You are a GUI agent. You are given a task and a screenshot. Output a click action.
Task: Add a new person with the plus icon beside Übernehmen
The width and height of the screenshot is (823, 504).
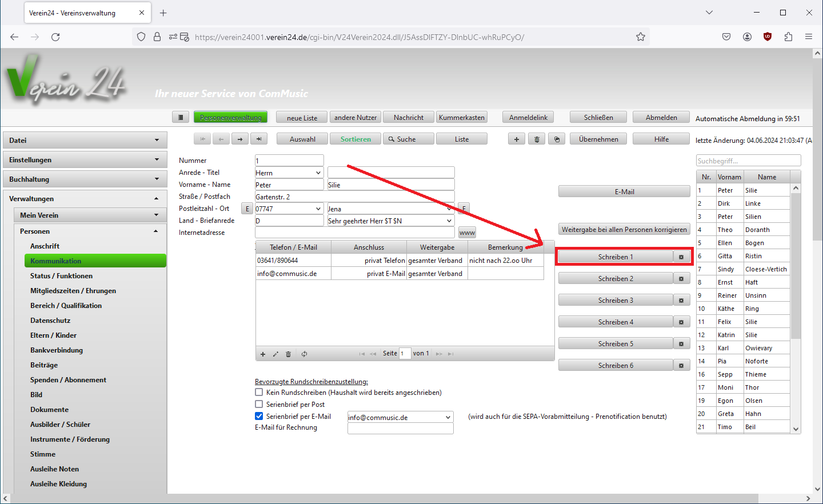[x=517, y=139]
